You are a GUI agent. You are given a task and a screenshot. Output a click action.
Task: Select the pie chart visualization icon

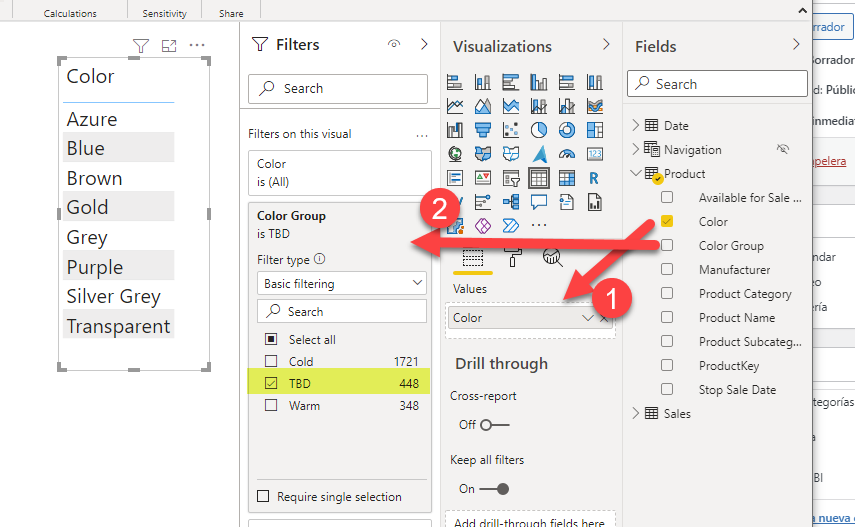pos(539,130)
